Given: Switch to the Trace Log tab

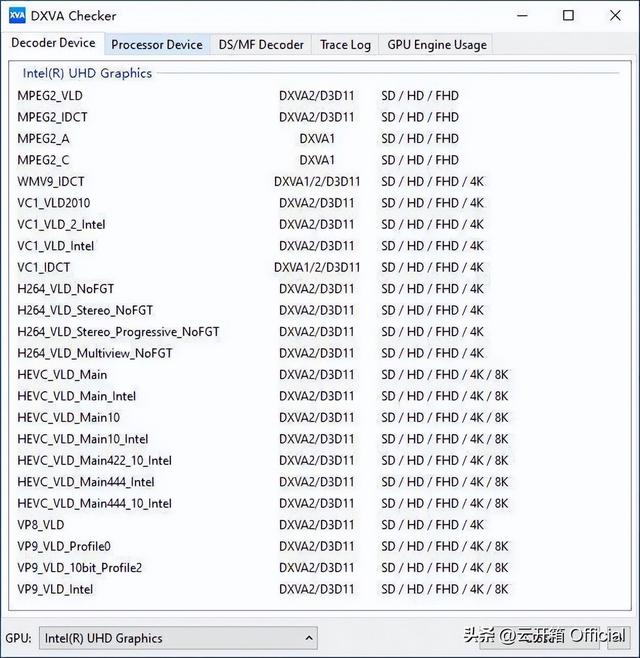Looking at the screenshot, I should pos(345,45).
